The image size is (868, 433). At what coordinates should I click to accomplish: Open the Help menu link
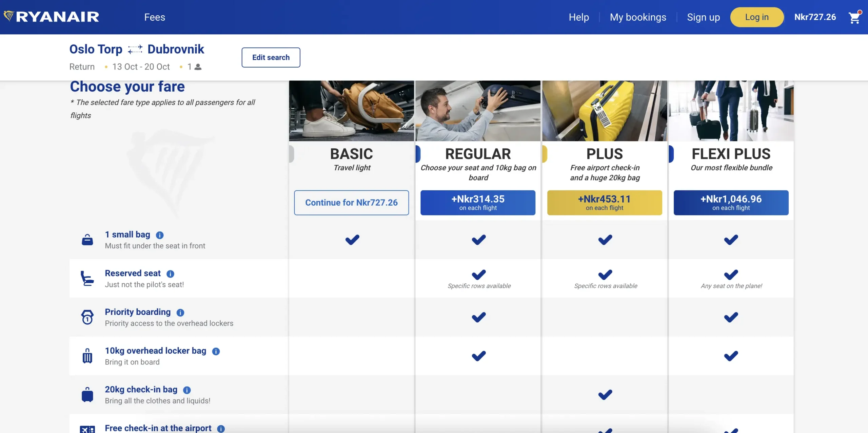(579, 17)
